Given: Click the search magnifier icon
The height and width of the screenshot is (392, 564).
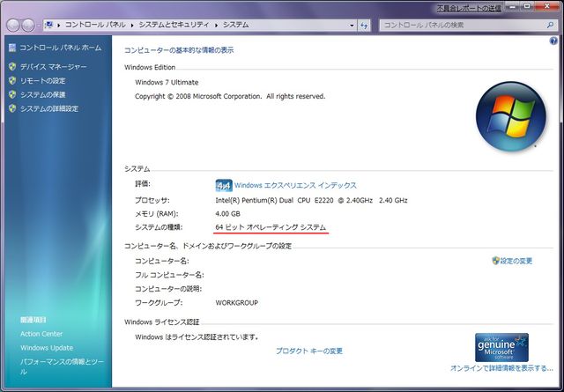Looking at the screenshot, I should [x=550, y=25].
